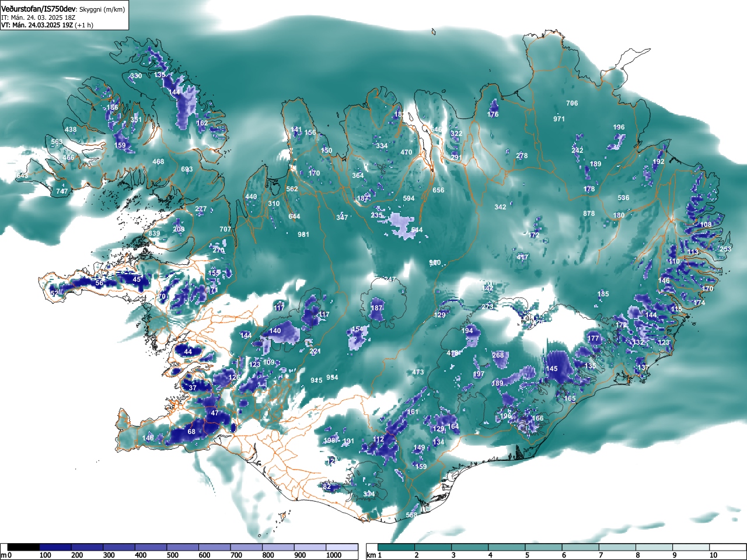
Task: Click the visibility value '108' in the Eastfjords
Action: coord(706,225)
